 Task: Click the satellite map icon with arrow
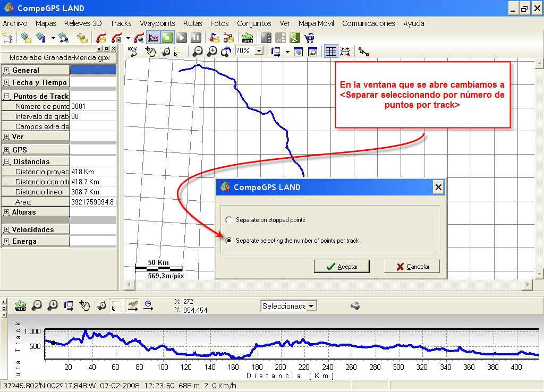point(41,38)
